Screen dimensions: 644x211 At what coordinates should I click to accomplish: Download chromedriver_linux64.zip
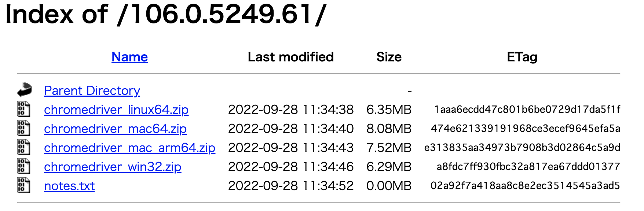click(x=116, y=110)
